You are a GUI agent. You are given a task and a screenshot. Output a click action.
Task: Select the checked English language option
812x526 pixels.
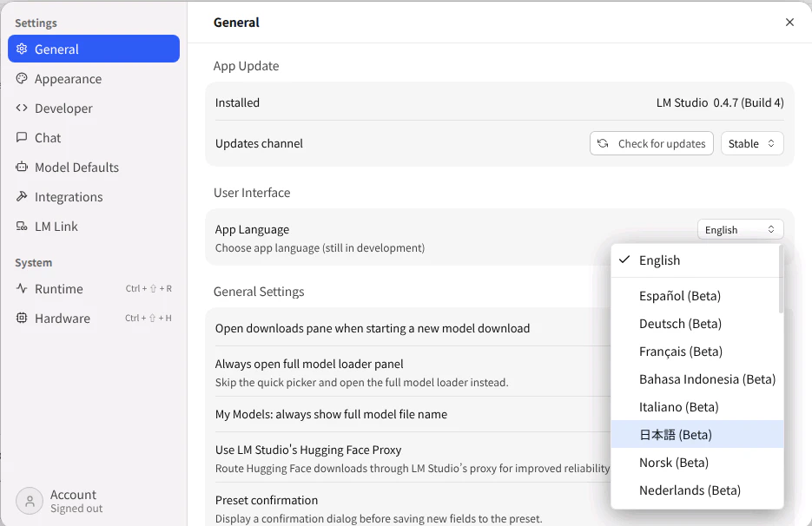[660, 260]
